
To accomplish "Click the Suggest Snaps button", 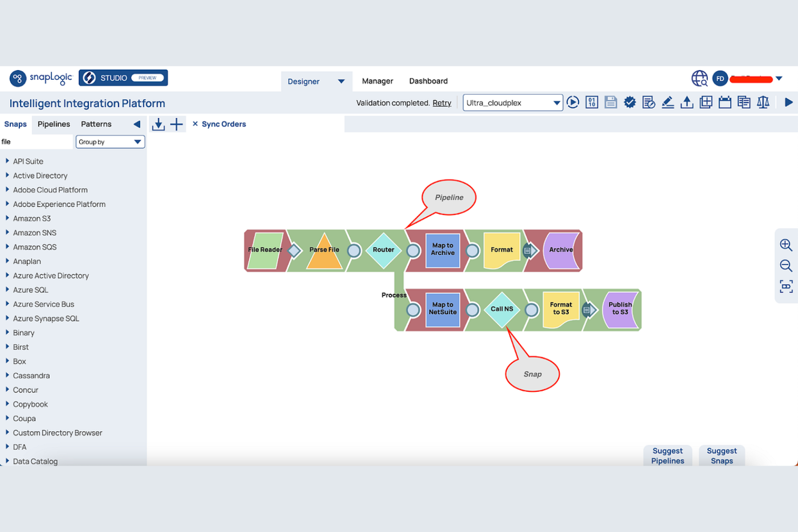I will (722, 455).
